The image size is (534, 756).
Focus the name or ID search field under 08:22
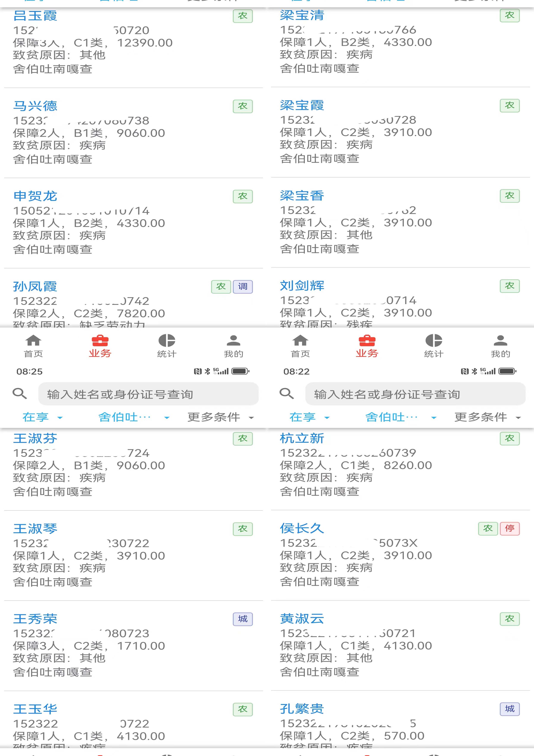[x=415, y=394]
